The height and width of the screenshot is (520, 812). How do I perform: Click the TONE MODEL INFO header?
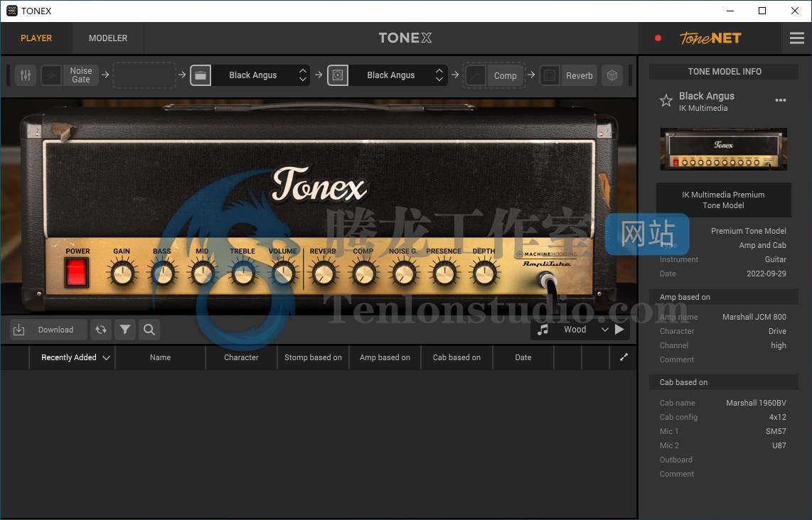coord(724,72)
